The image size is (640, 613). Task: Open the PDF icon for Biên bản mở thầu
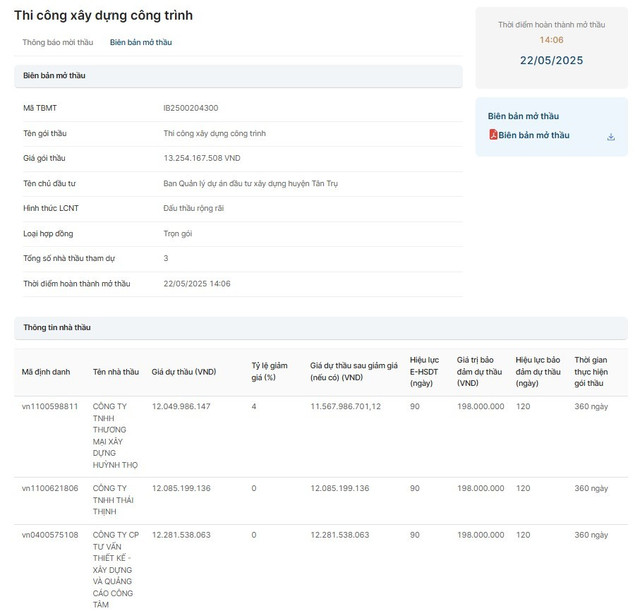tap(493, 135)
